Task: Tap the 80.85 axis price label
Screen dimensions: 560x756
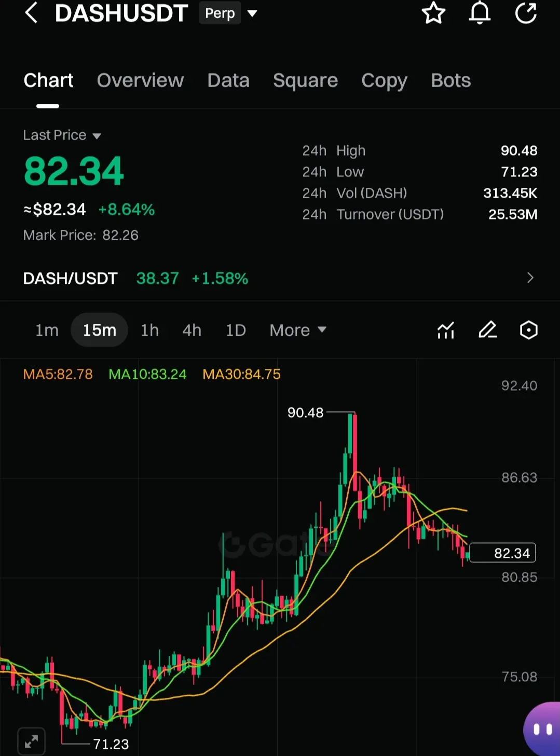Action: 519,577
